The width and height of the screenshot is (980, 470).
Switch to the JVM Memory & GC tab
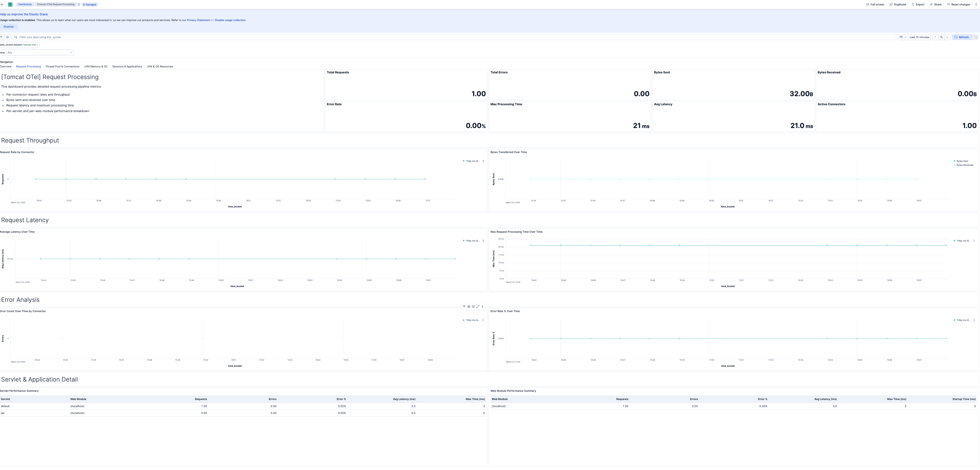[96, 66]
